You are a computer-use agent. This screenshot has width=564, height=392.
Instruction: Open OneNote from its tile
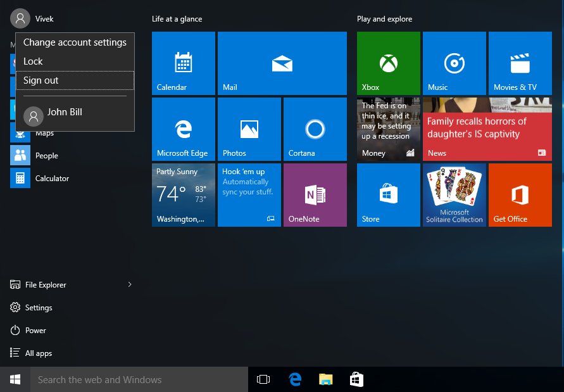click(x=315, y=194)
